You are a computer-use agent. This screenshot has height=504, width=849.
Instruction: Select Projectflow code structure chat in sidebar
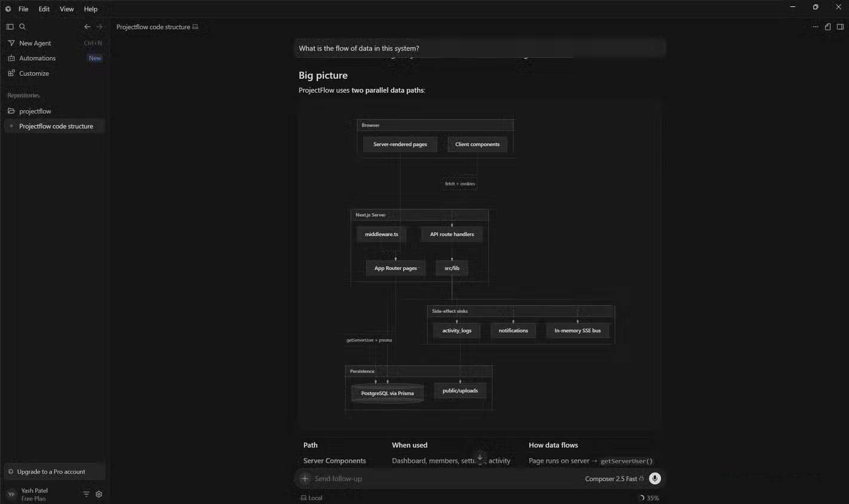click(54, 126)
